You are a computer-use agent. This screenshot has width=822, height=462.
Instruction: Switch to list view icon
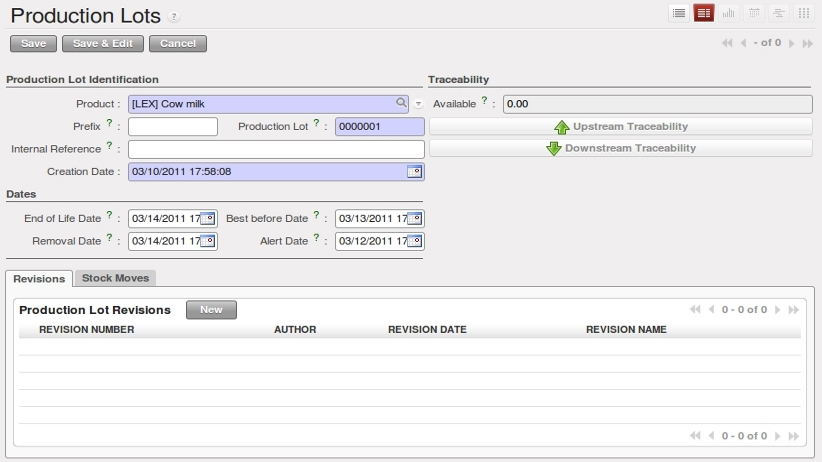pos(679,13)
